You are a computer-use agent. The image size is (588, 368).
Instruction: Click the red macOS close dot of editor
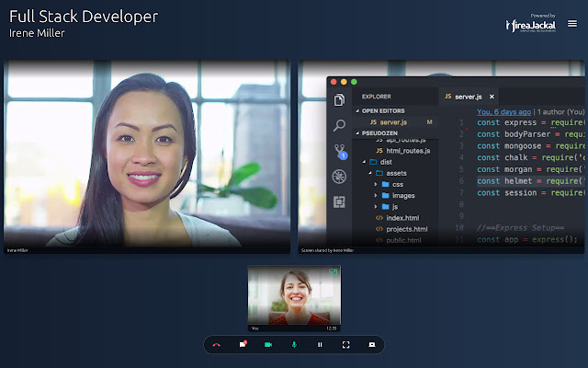pyautogui.click(x=334, y=82)
